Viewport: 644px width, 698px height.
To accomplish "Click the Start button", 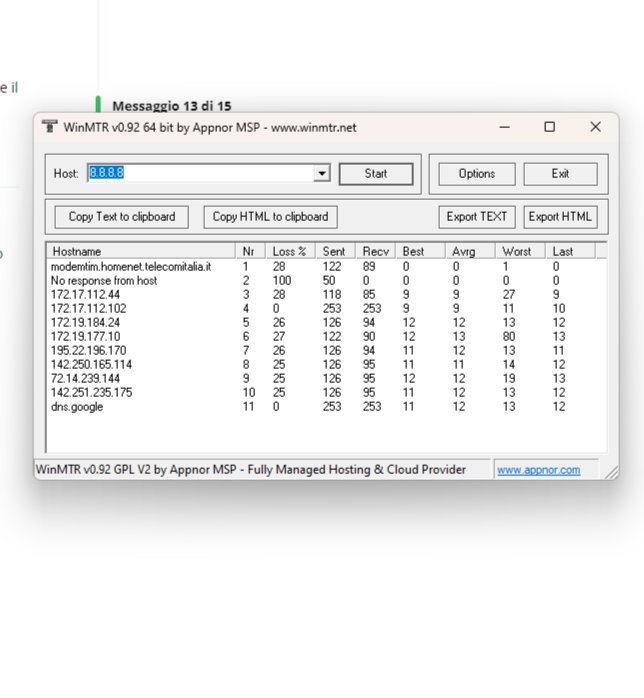I will [376, 174].
